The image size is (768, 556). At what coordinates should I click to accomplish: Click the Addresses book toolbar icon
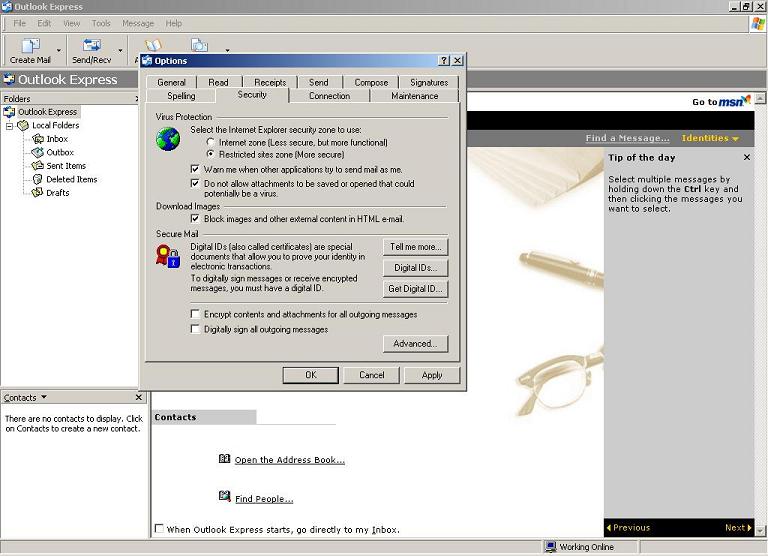pyautogui.click(x=153, y=45)
